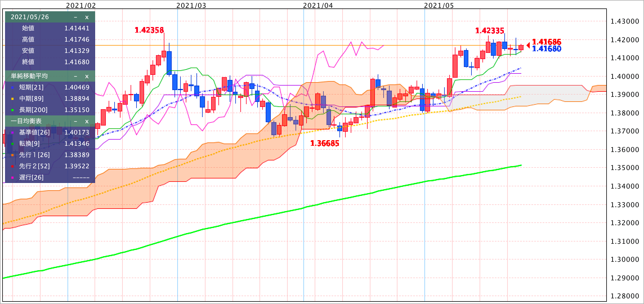
Task: Click the 1.36685 low price label
Action: click(x=325, y=144)
